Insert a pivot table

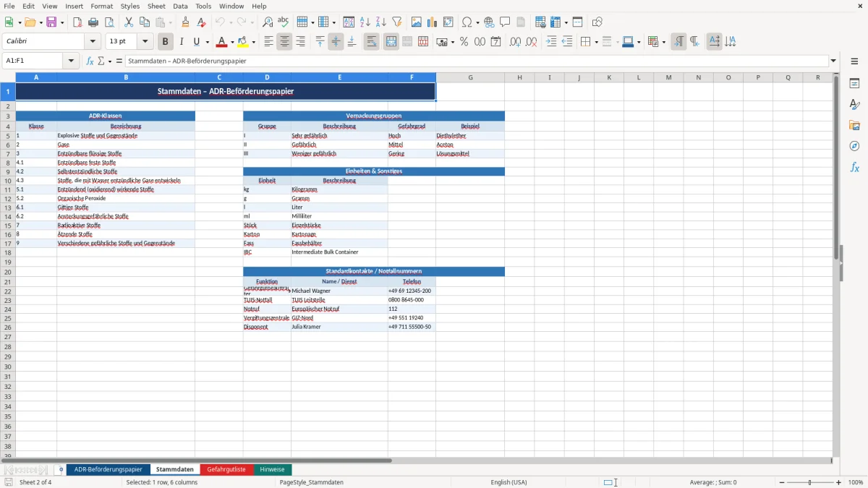pyautogui.click(x=448, y=22)
